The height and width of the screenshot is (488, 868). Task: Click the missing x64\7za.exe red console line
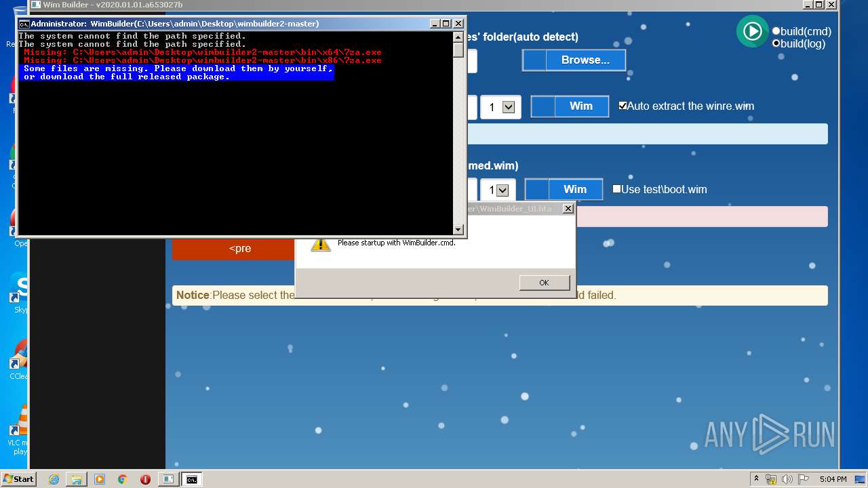pyautogui.click(x=203, y=52)
